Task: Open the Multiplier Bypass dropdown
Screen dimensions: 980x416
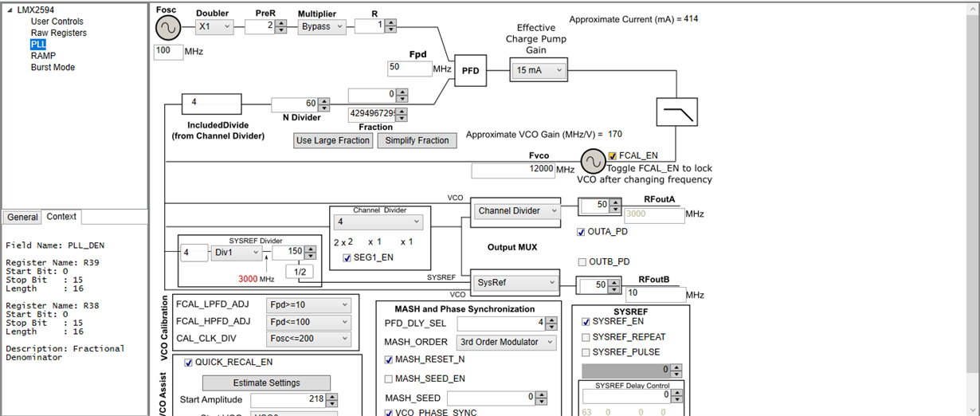Action: pyautogui.click(x=323, y=26)
